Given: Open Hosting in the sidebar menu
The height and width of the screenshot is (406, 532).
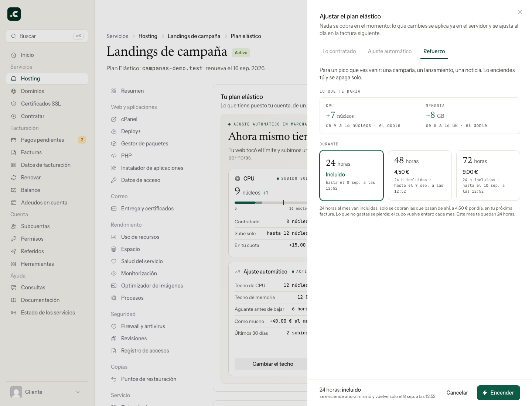Looking at the screenshot, I should (47, 79).
